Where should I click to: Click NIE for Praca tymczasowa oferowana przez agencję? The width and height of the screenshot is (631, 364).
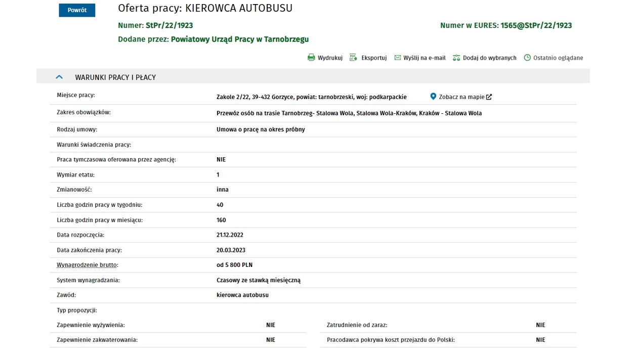(221, 159)
